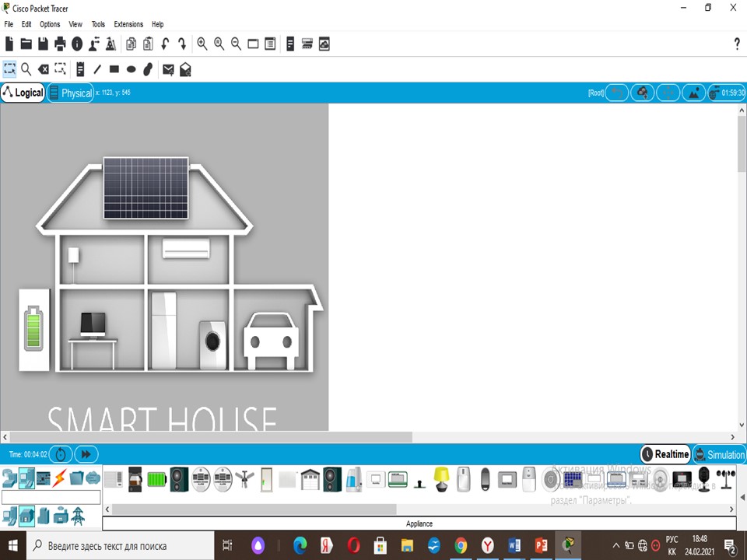Select the Connections lightning bolt category
Screen dimensions: 747x560
(60, 477)
